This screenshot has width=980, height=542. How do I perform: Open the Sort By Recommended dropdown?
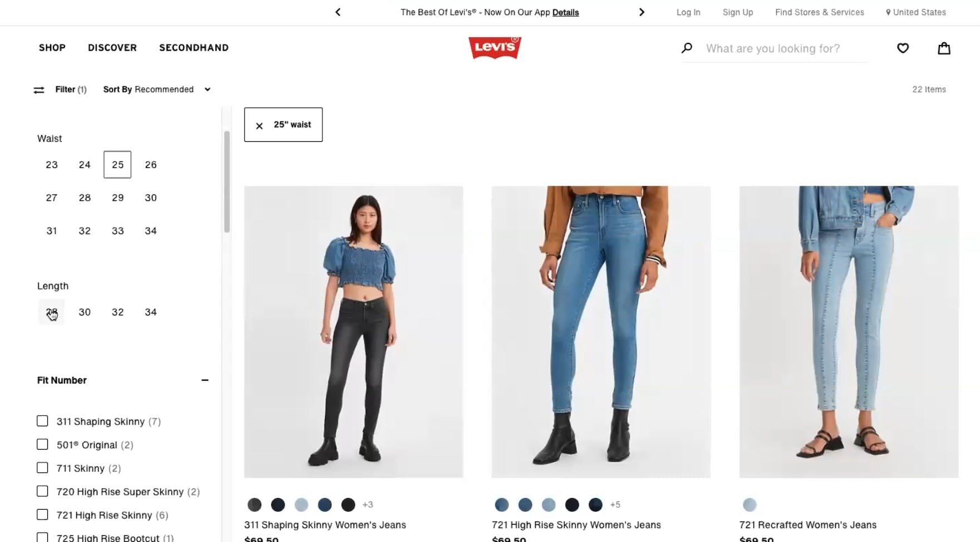coord(157,90)
